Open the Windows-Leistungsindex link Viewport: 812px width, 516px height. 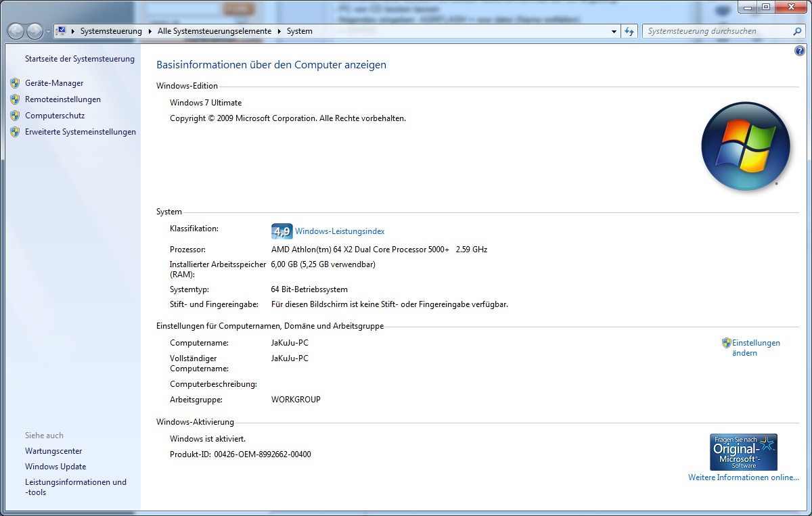[340, 231]
